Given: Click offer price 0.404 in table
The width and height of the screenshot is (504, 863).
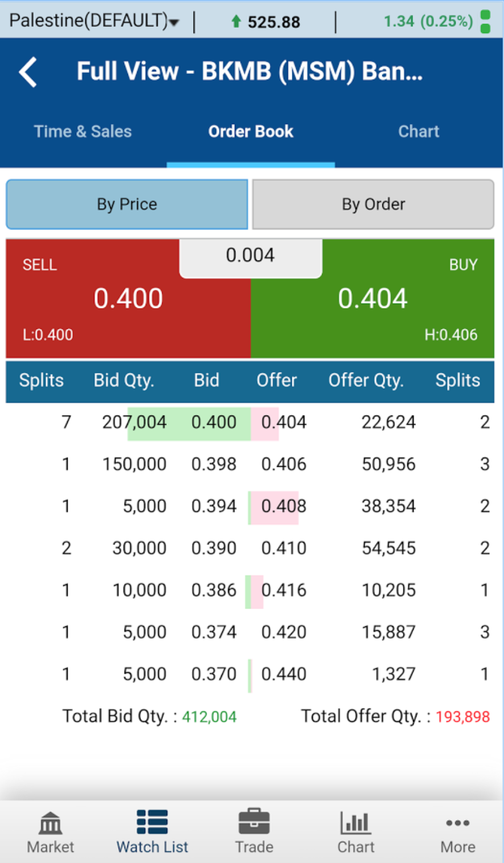Looking at the screenshot, I should [284, 422].
